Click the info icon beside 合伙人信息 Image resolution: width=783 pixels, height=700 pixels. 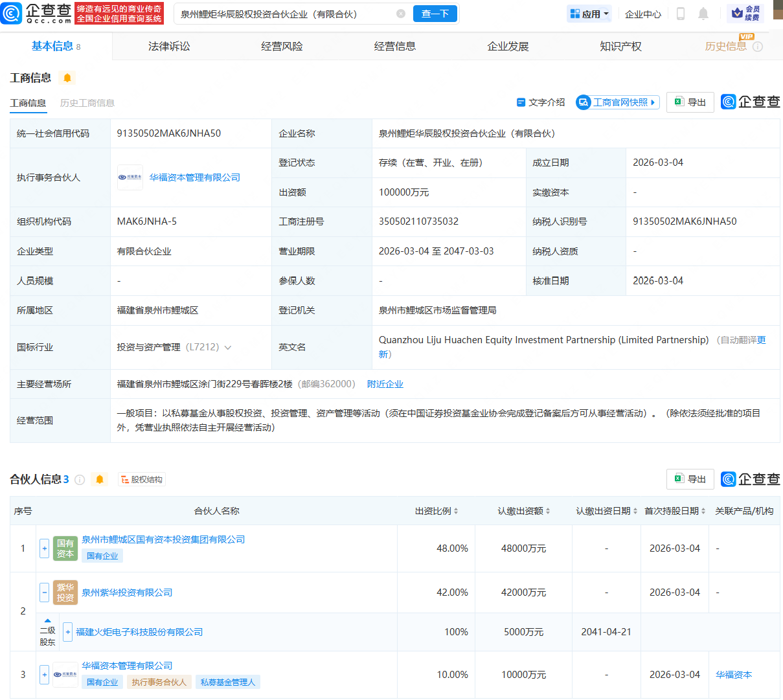[80, 480]
